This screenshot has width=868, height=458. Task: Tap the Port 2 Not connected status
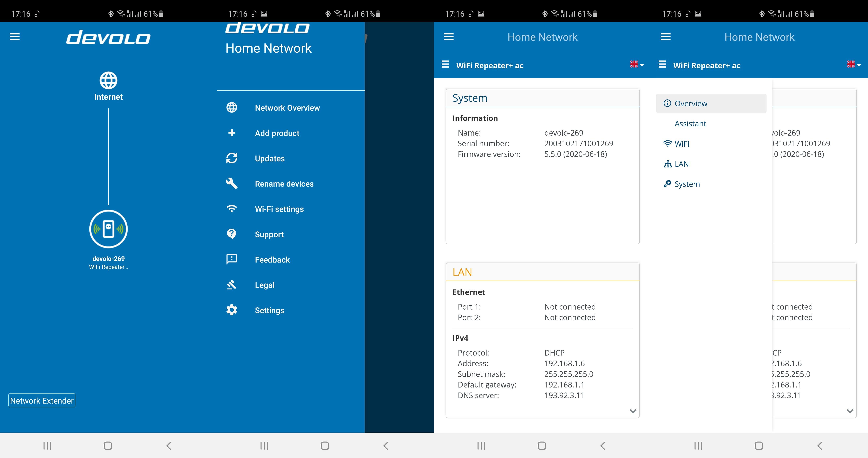click(x=570, y=318)
